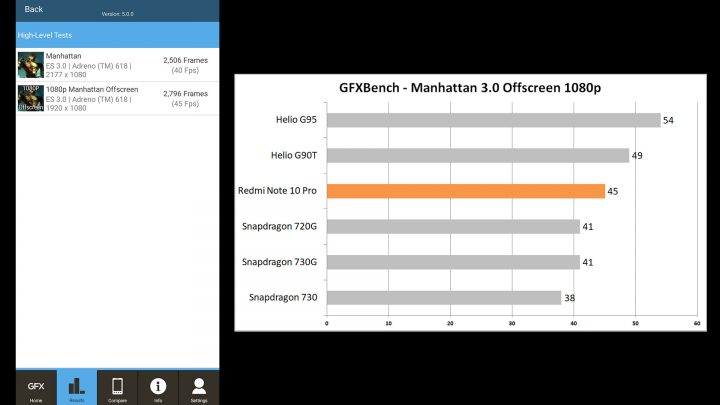Viewport: 720px width, 405px height.
Task: Click the 'Redmi Note 10 Pro' axis label
Action: [x=277, y=191]
